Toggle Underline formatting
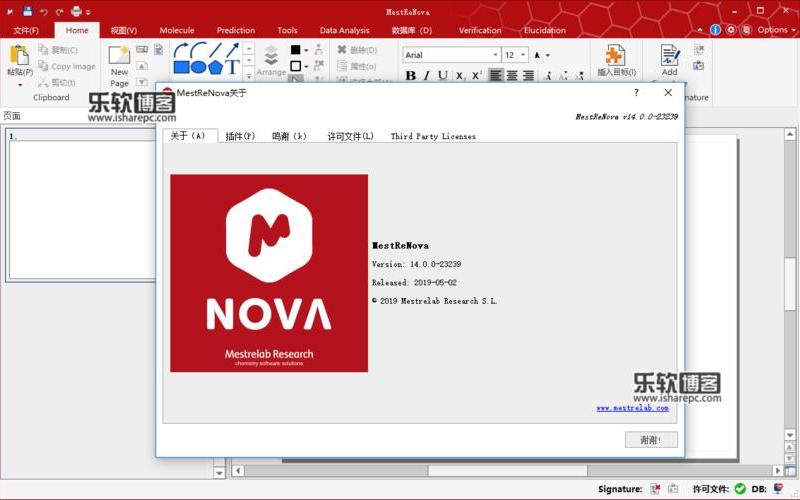Image resolution: width=800 pixels, height=500 pixels. [443, 76]
